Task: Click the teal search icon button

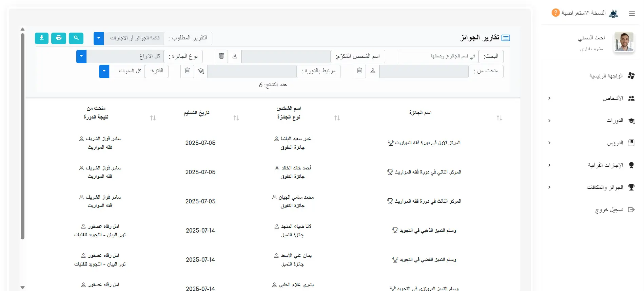Action: (76, 38)
